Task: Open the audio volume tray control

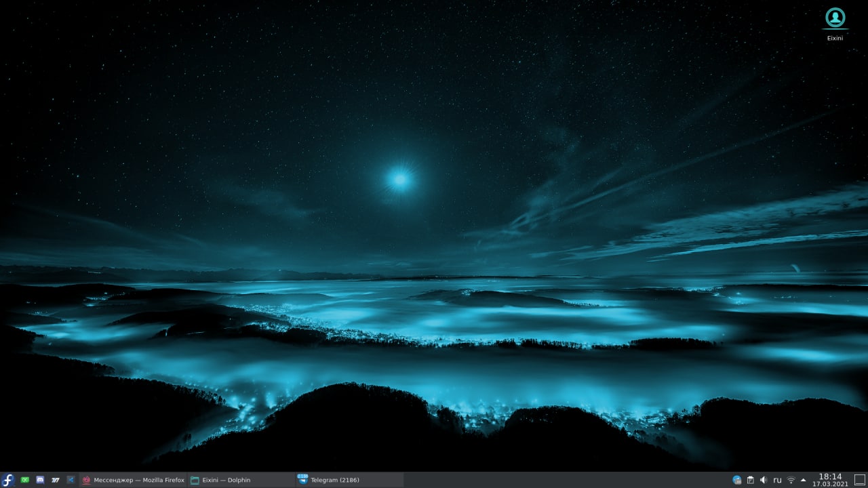Action: pyautogui.click(x=764, y=480)
